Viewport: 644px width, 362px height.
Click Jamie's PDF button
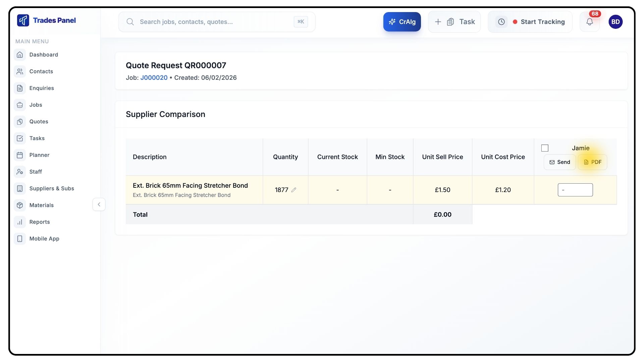point(592,162)
